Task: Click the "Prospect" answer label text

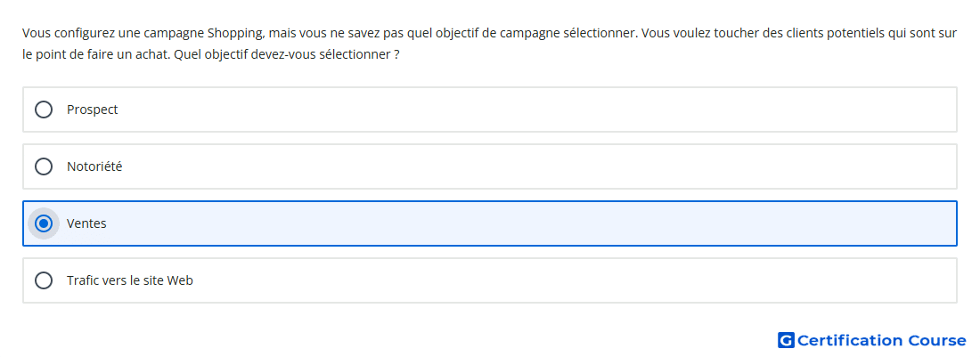Action: (93, 110)
